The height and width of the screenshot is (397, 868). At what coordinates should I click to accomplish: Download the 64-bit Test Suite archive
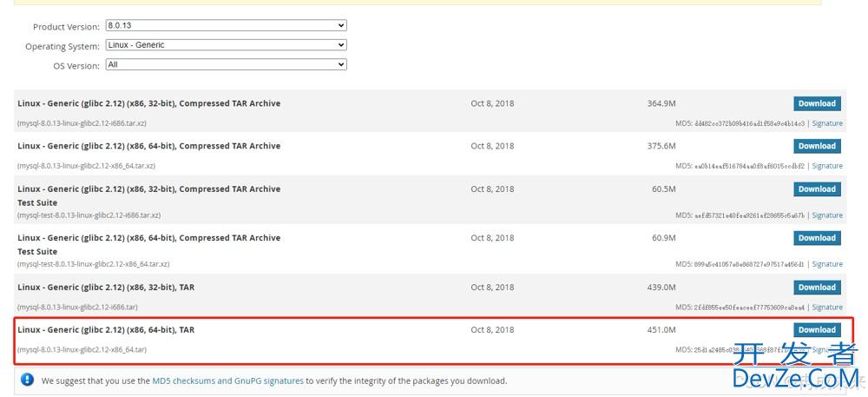point(816,238)
